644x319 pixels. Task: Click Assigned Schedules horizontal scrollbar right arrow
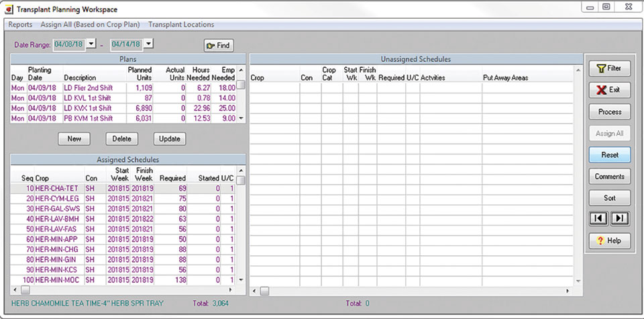click(x=230, y=290)
